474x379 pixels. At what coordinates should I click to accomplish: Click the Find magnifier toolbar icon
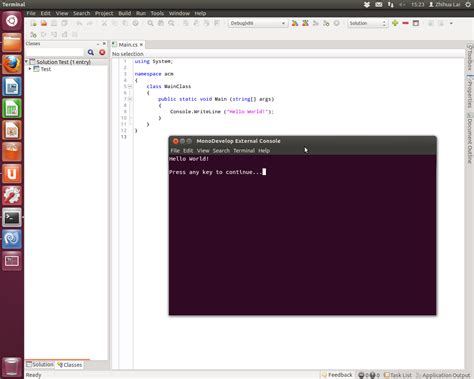150,23
